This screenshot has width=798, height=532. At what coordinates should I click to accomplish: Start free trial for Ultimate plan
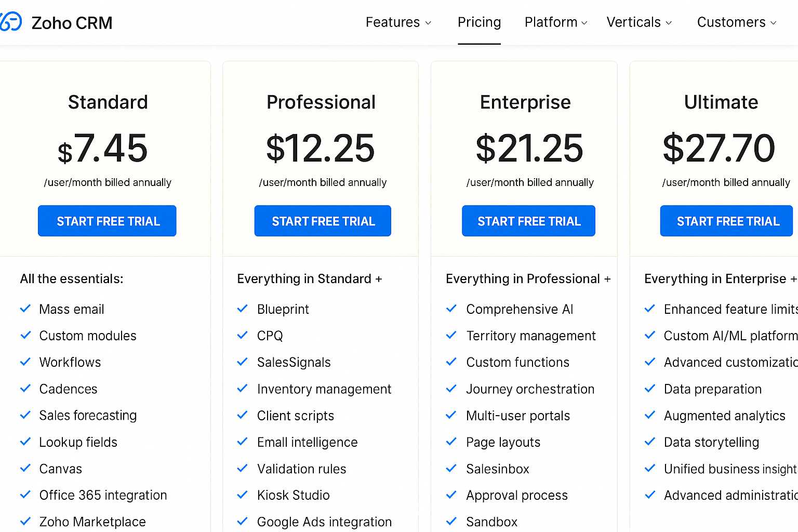(x=726, y=221)
